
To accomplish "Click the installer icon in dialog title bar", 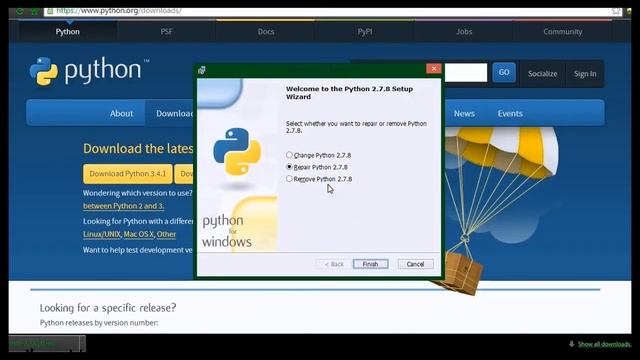I will 202,70.
